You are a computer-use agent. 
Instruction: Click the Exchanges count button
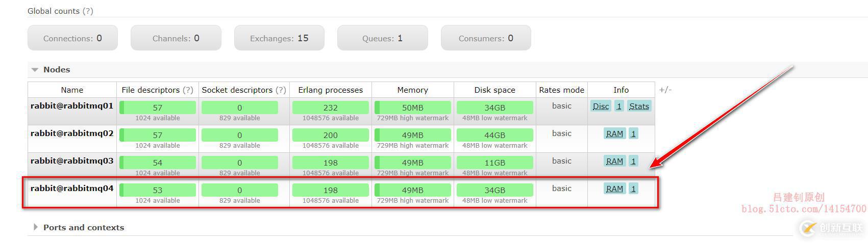click(279, 38)
